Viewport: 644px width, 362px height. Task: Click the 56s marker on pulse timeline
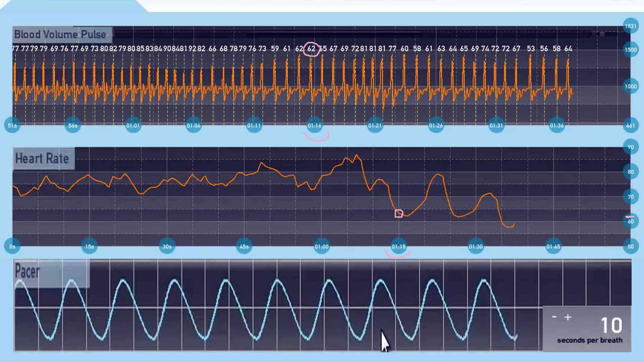point(73,125)
